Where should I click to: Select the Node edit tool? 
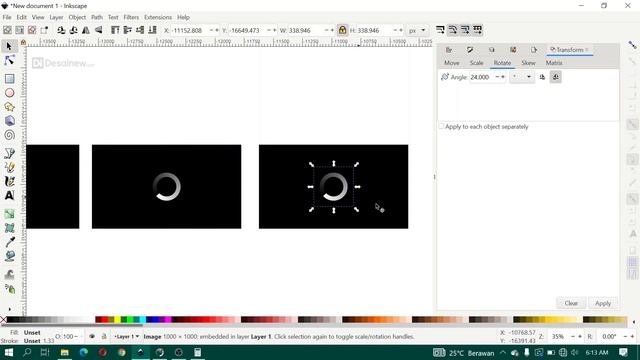click(x=9, y=61)
